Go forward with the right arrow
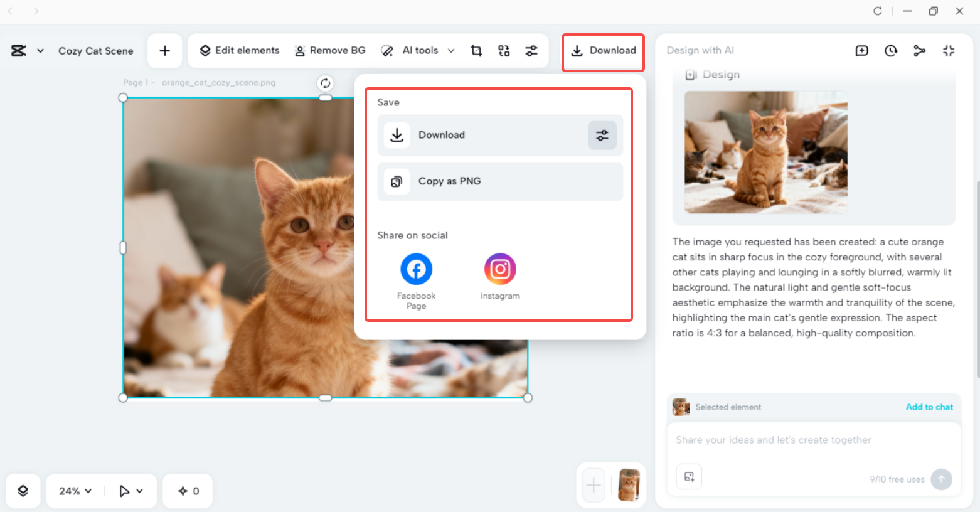 click(36, 11)
